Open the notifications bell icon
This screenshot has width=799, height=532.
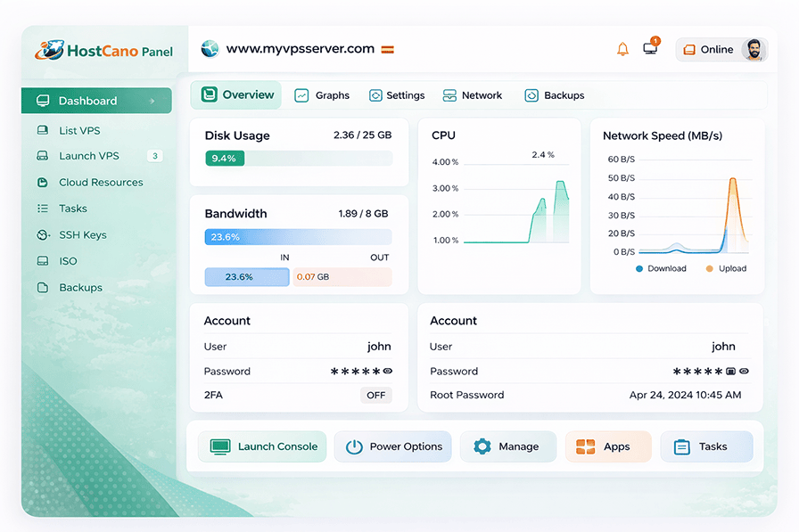click(623, 49)
